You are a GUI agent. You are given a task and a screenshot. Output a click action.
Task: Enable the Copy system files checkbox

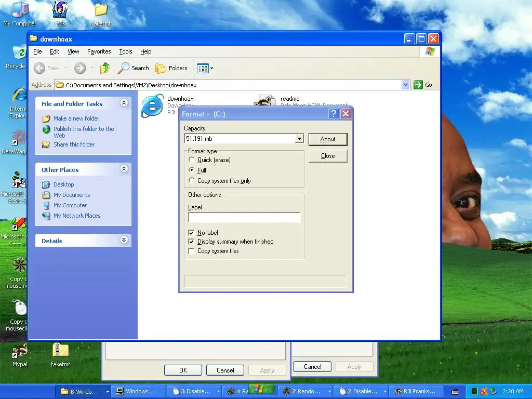pos(191,251)
